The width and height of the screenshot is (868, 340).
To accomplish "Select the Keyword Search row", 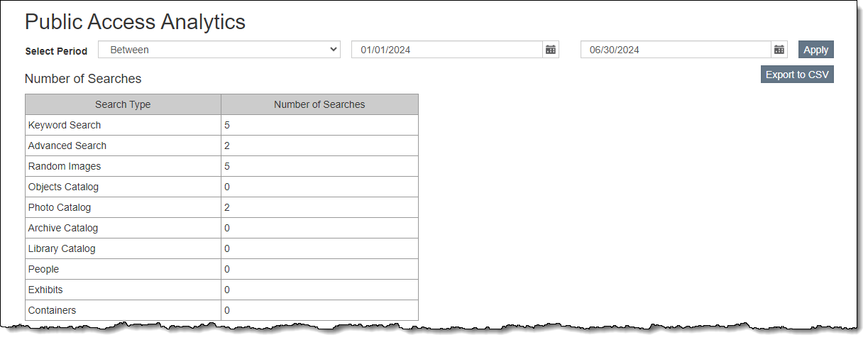I will [x=65, y=125].
